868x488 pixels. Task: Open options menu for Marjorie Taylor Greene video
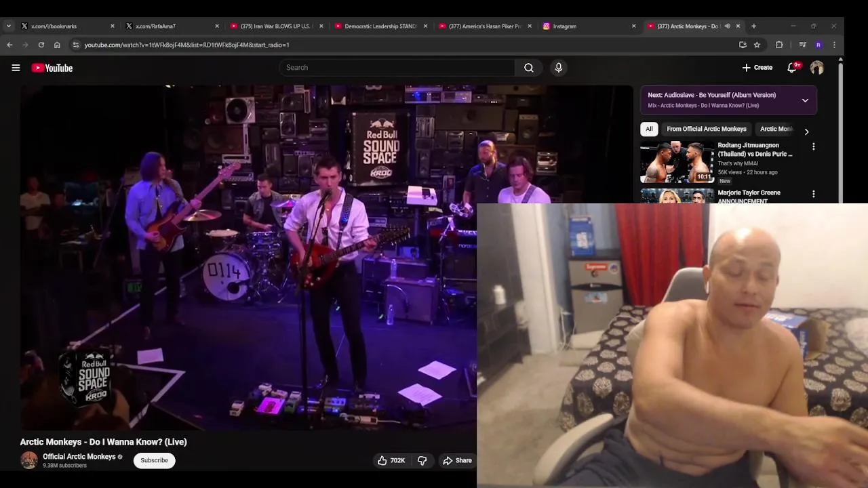814,194
